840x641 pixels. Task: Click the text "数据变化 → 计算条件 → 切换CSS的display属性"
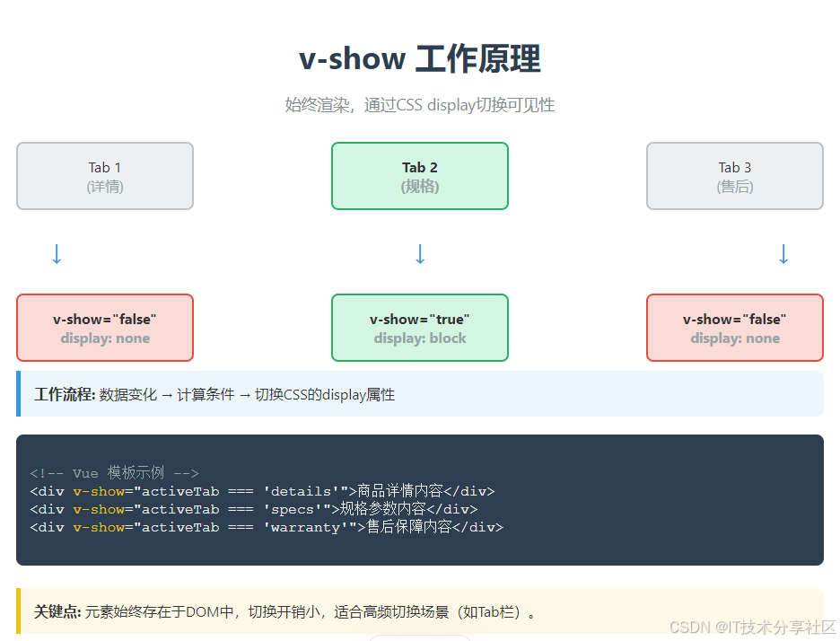coord(247,394)
